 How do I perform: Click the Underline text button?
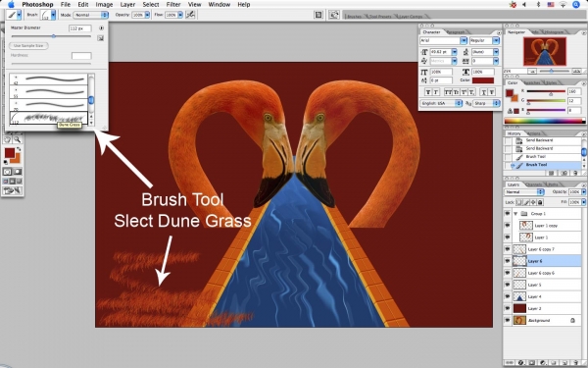(x=484, y=91)
